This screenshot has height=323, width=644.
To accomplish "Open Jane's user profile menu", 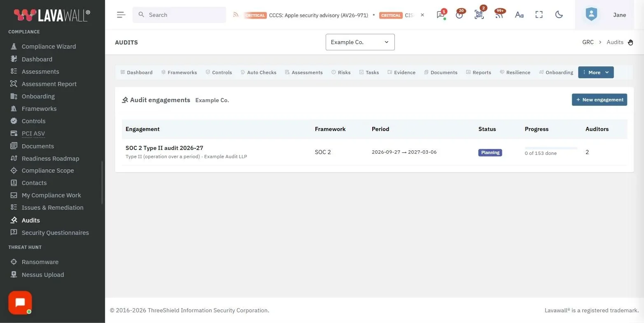I will pos(604,15).
